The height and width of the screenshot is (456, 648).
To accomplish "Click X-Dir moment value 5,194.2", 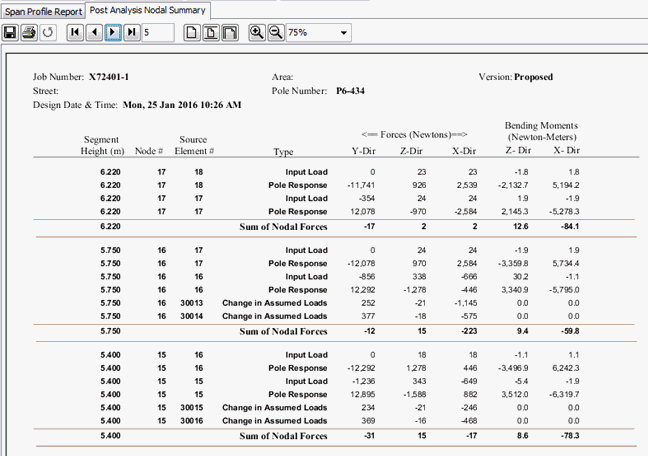I will point(566,185).
